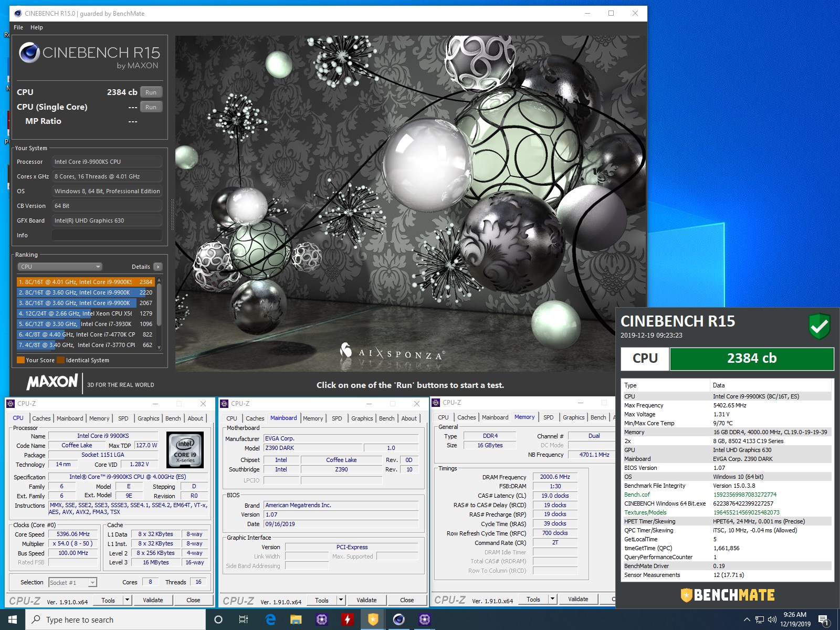Open File Explorer from taskbar
The image size is (840, 630).
pos(296,619)
